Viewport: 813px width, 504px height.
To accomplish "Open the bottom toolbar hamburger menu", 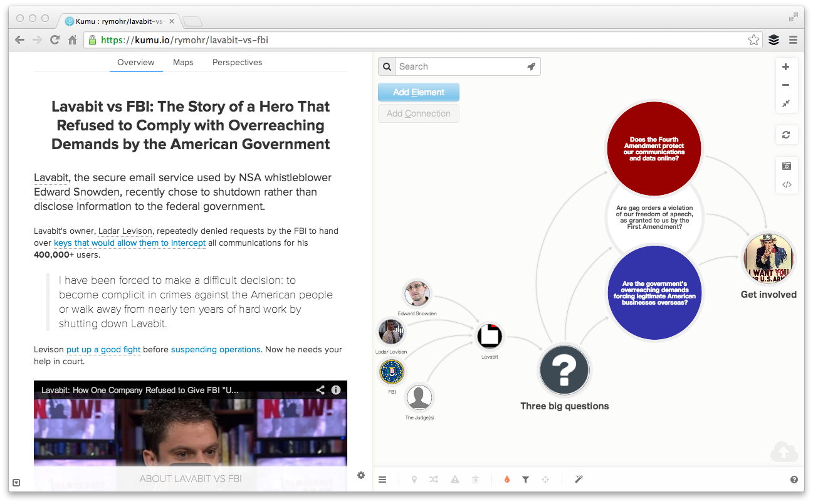I will (382, 480).
